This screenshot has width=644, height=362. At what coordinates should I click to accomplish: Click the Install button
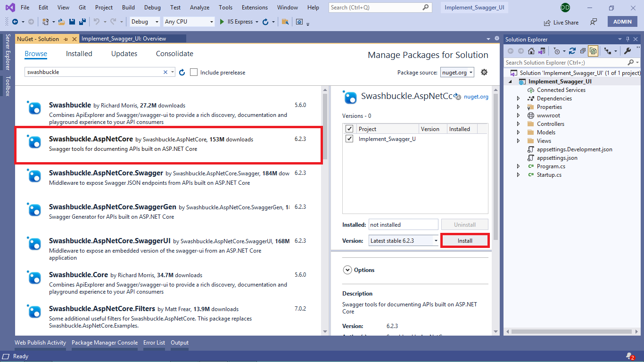[x=465, y=240]
